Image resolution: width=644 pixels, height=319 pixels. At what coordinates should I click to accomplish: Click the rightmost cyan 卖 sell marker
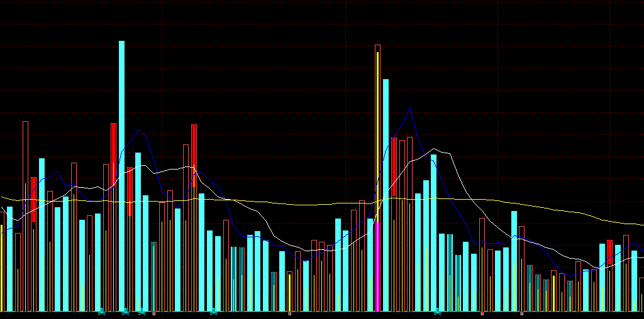pos(438,311)
